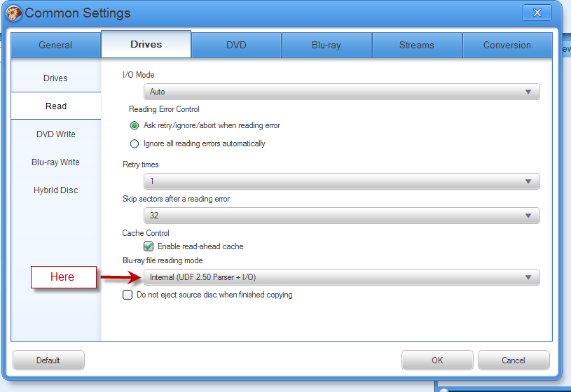Toggle Enable read-ahead cache checkbox
Screen dimensions: 571x392
pos(149,246)
